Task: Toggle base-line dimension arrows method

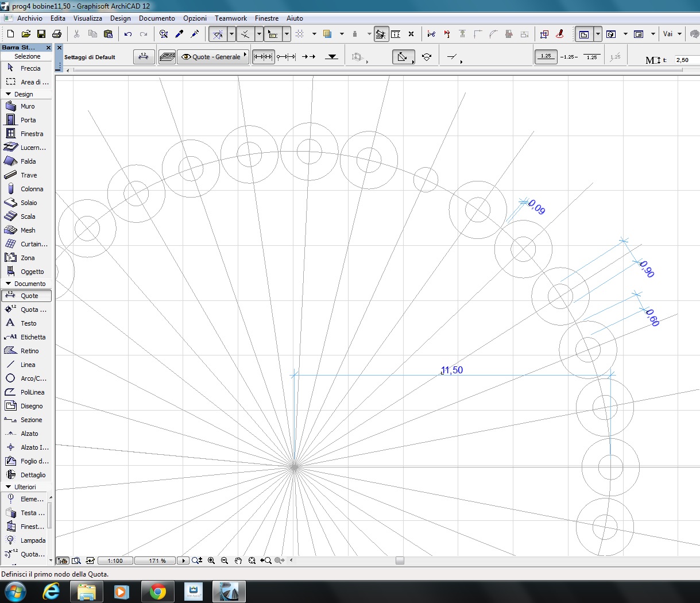Action: pyautogui.click(x=309, y=57)
